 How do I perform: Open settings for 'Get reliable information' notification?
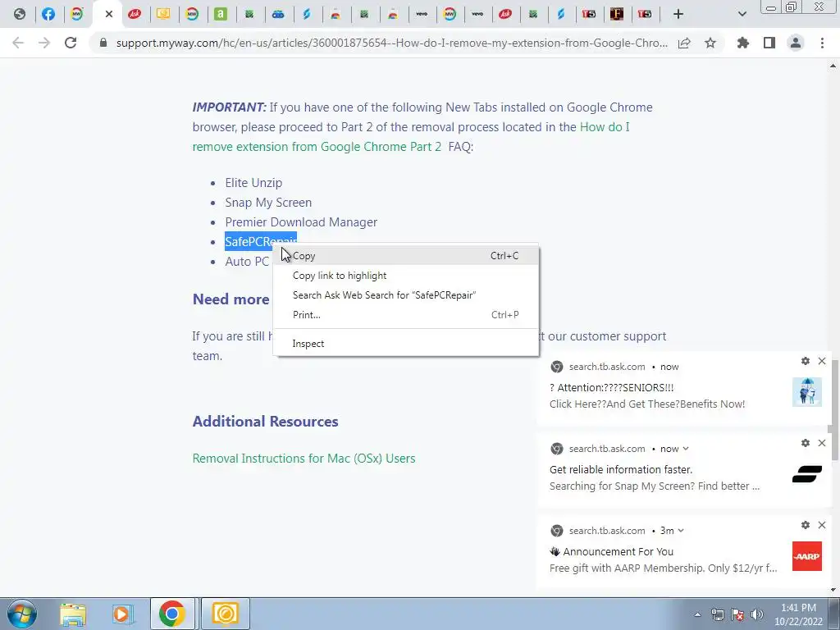click(806, 443)
